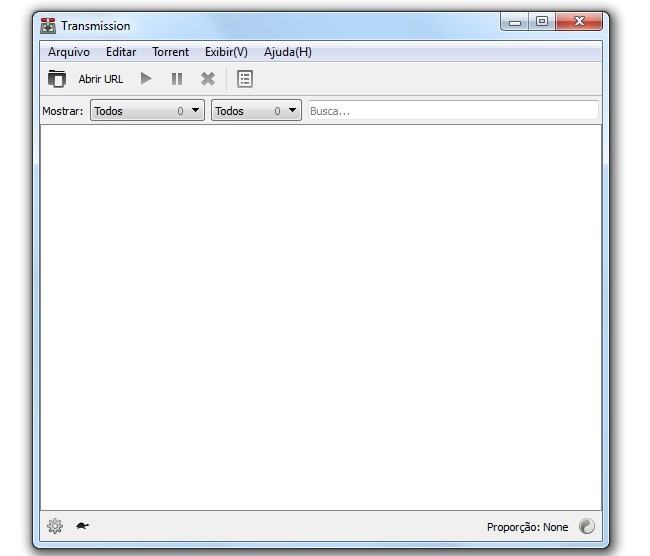Focus the Busca search field

coord(453,111)
